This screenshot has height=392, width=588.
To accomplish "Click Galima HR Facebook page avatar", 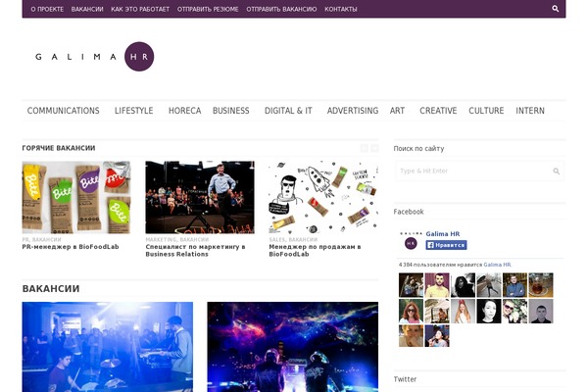I will click(x=411, y=240).
